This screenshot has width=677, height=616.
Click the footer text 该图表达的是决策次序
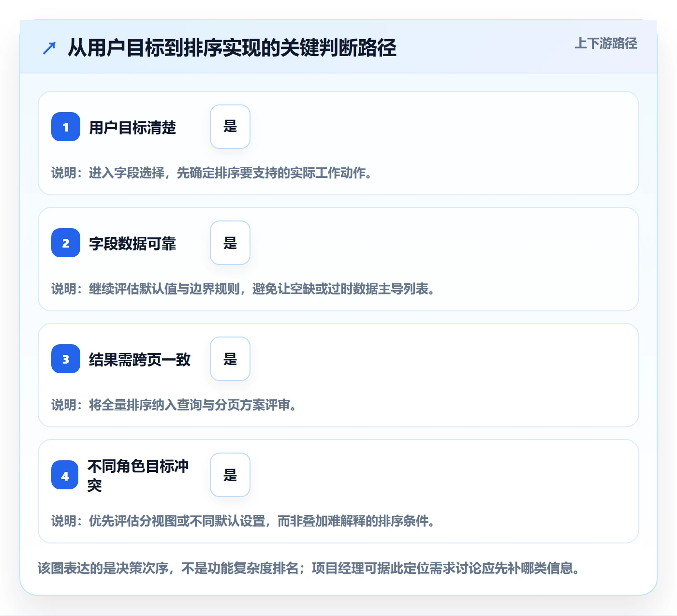point(309,568)
